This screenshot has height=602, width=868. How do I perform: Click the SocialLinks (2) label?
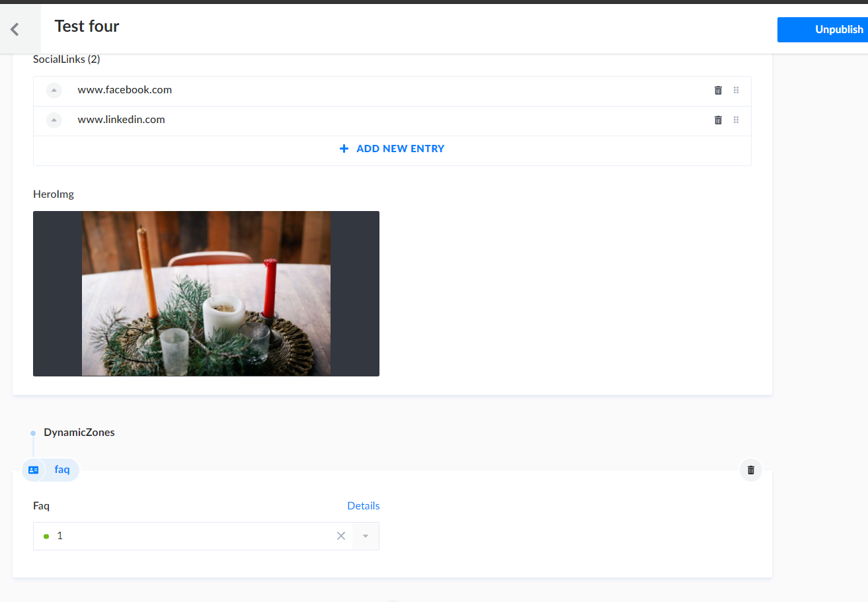(67, 59)
